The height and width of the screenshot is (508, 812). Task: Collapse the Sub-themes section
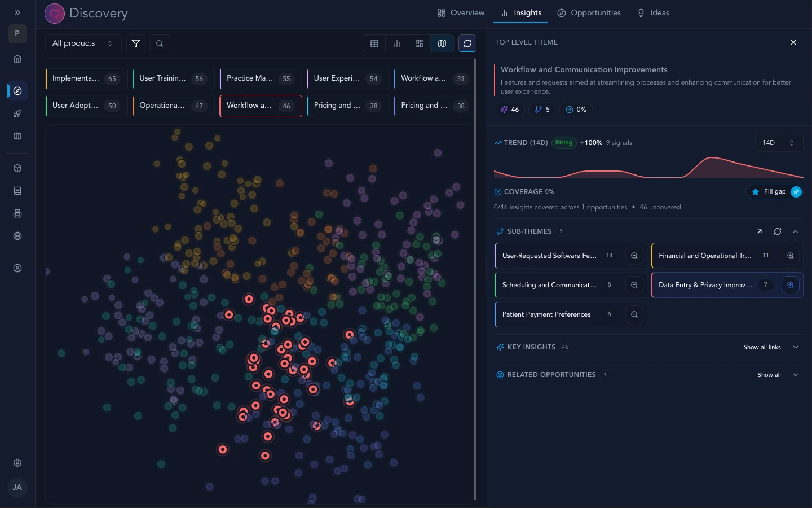click(x=796, y=231)
